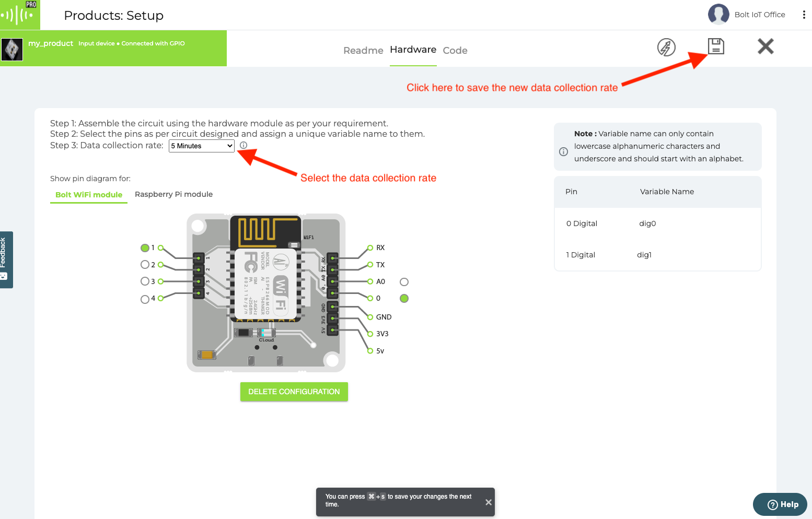
Task: Close the product setup with X
Action: pyautogui.click(x=765, y=46)
